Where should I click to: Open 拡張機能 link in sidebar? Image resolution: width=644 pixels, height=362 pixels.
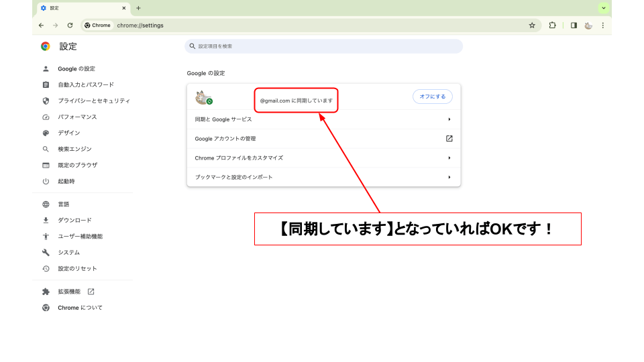pyautogui.click(x=69, y=292)
